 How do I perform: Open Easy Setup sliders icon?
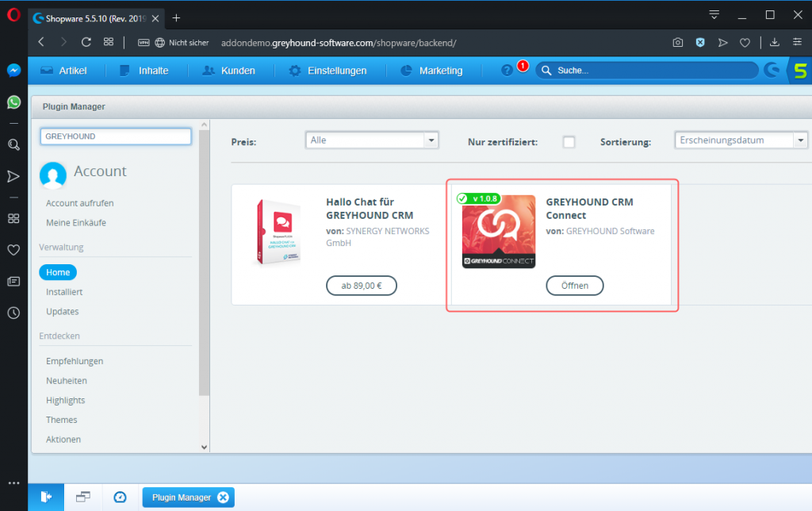(x=797, y=42)
